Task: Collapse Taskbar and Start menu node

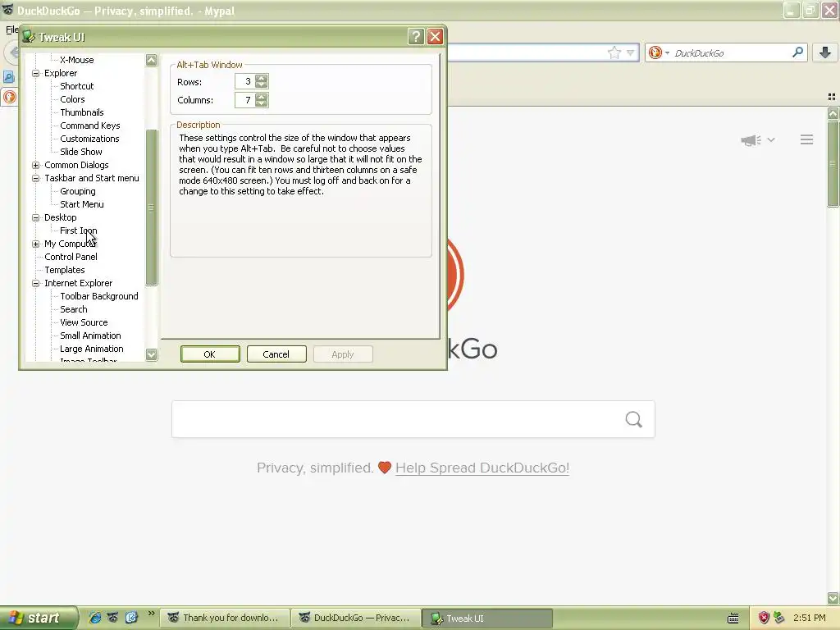Action: (x=36, y=178)
